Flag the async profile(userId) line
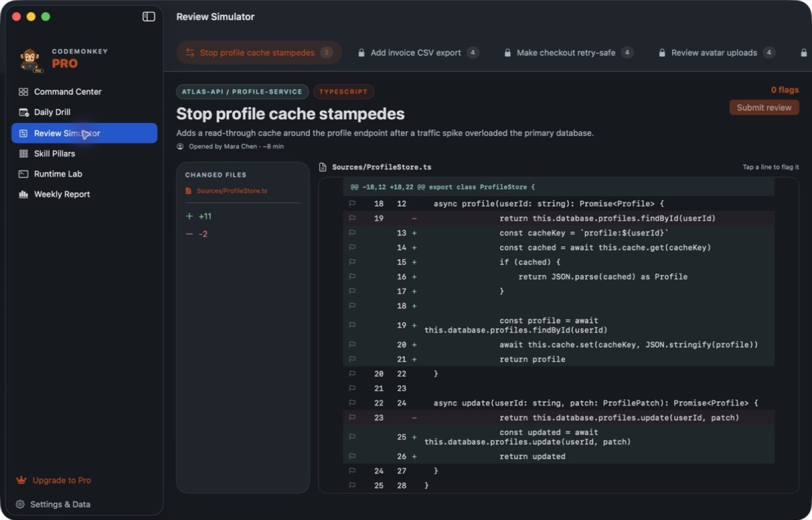812x520 pixels. tap(352, 204)
